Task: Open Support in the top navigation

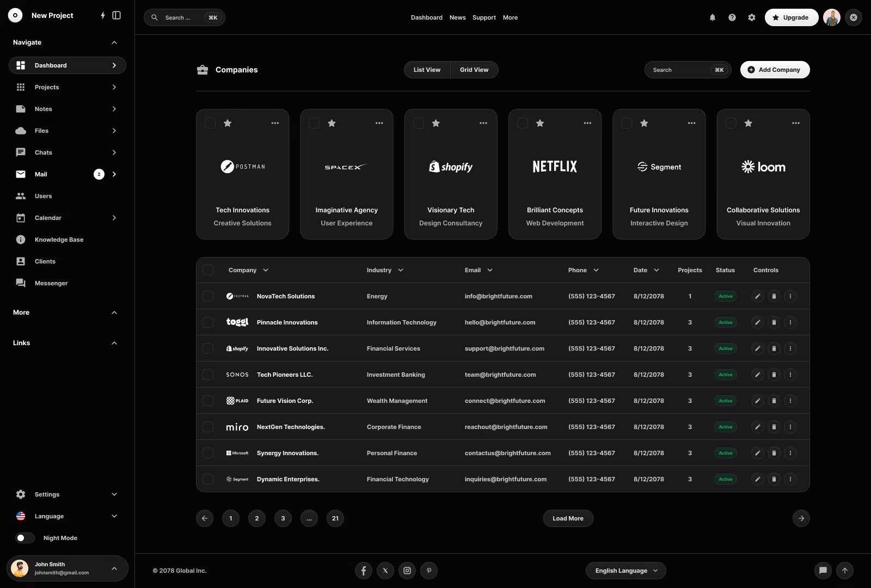Action: tap(484, 17)
